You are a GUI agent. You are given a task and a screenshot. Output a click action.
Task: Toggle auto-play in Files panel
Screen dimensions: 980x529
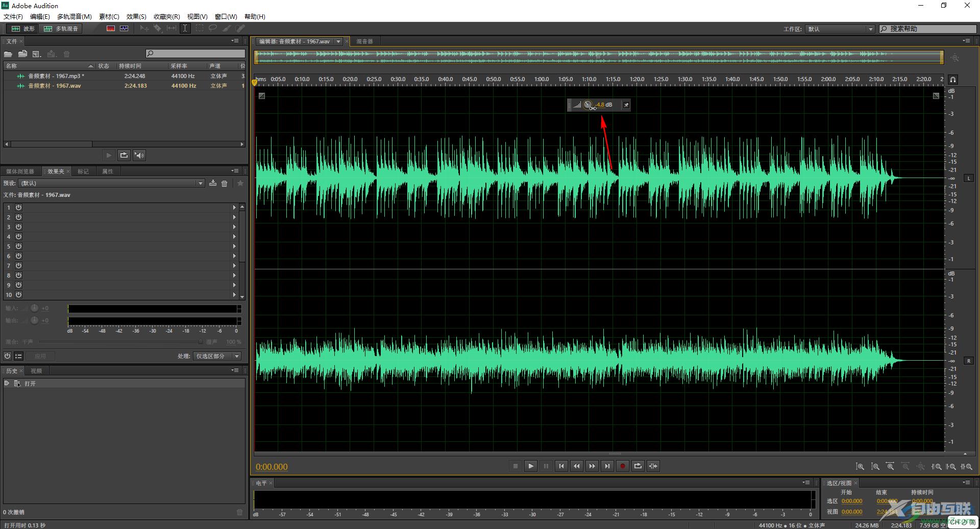(139, 155)
